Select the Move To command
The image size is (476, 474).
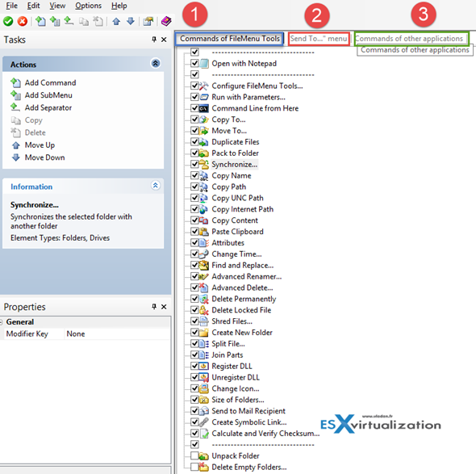(x=229, y=131)
